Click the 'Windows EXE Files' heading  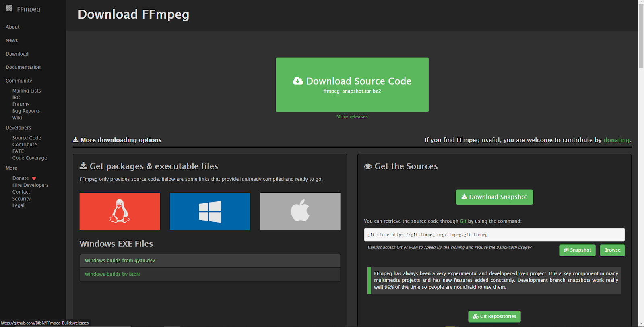point(116,244)
